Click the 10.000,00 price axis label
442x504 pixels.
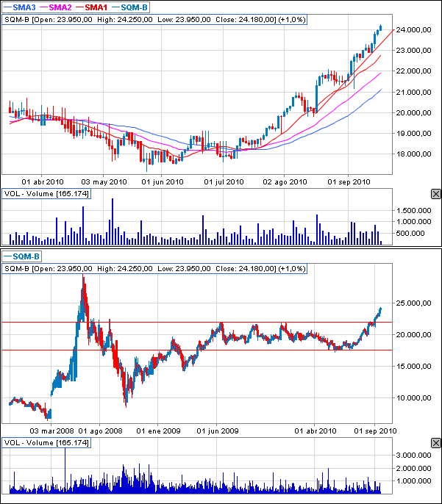[x=413, y=398]
